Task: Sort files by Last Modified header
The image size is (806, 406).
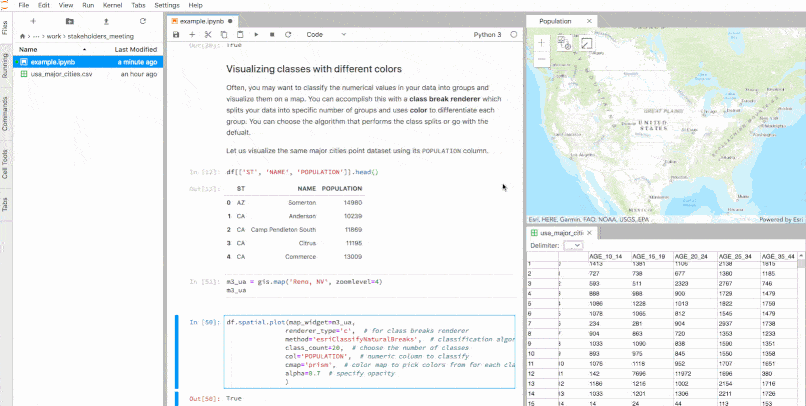Action: pyautogui.click(x=136, y=49)
